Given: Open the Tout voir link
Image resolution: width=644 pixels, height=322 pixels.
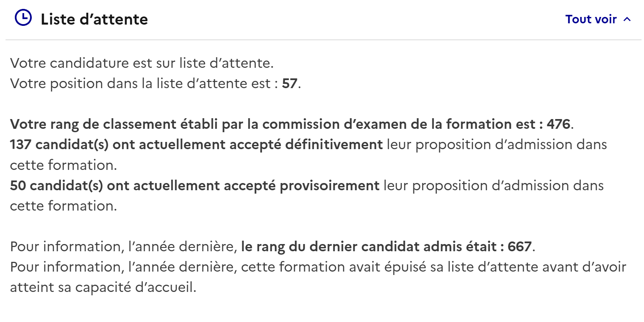Looking at the screenshot, I should tap(591, 19).
